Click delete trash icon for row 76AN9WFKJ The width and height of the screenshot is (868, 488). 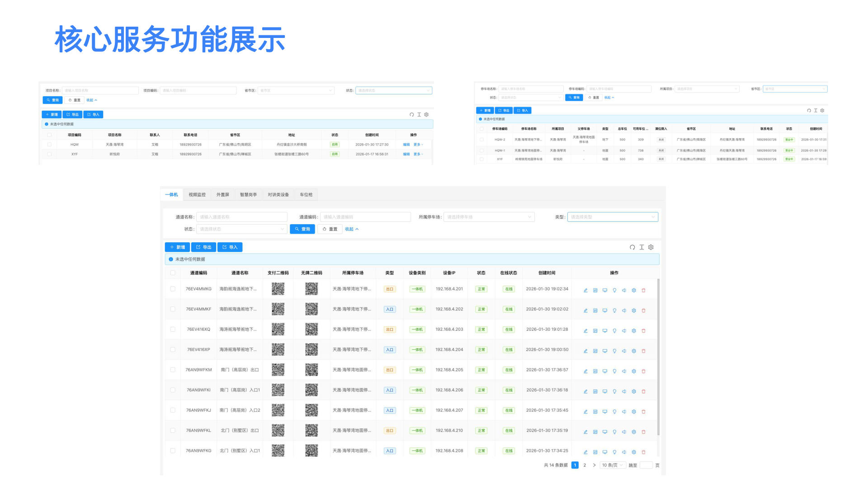pyautogui.click(x=643, y=412)
